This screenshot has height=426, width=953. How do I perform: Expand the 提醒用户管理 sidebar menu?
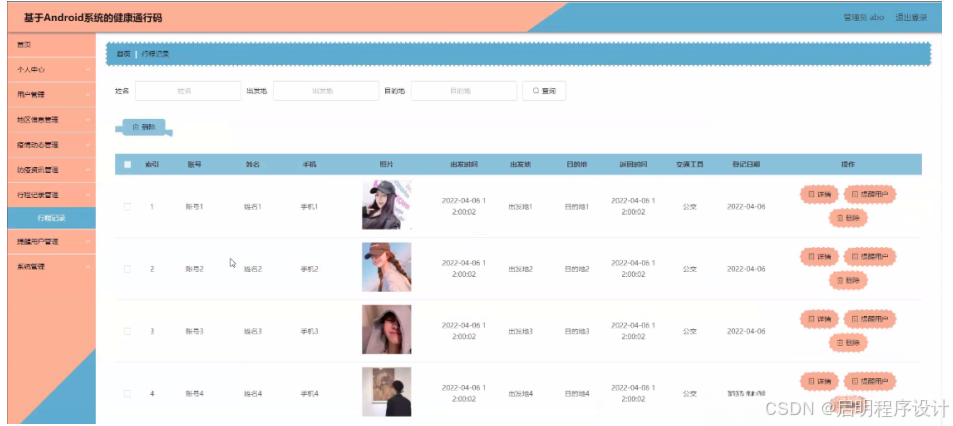pos(52,242)
